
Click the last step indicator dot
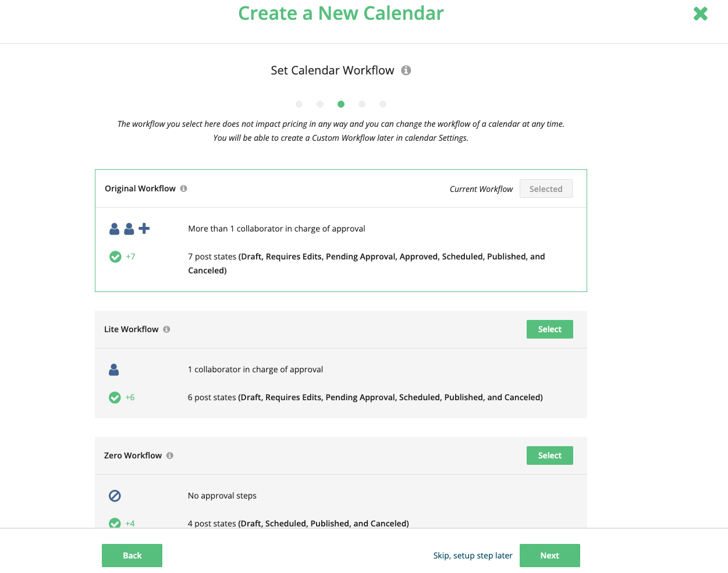[x=383, y=104]
